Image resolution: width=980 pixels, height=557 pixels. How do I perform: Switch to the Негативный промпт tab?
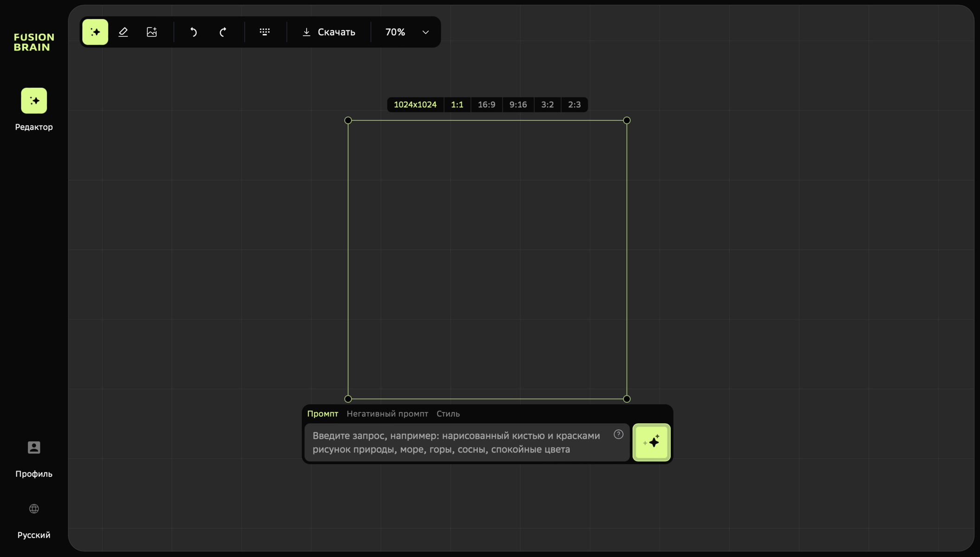click(x=387, y=414)
